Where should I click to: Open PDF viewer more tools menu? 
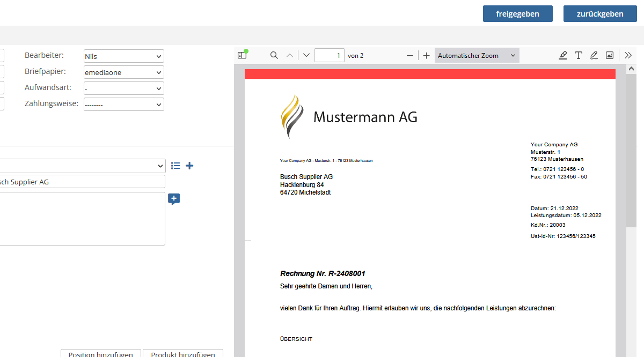628,55
